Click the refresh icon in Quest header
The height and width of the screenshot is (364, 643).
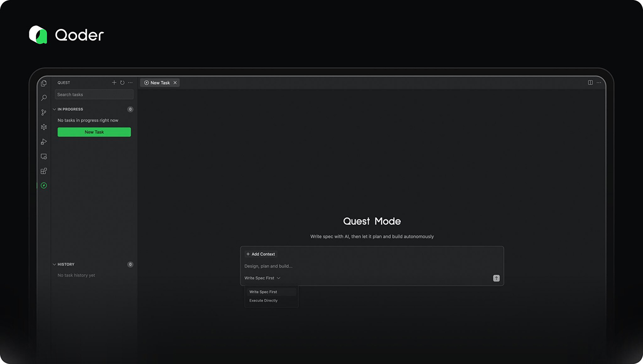tap(122, 82)
